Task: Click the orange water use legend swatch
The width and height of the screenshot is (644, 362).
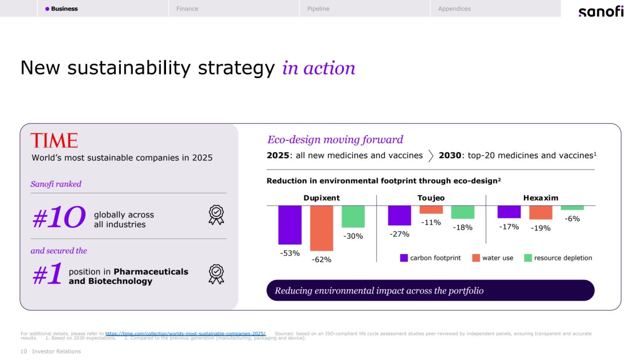Action: coord(476,258)
